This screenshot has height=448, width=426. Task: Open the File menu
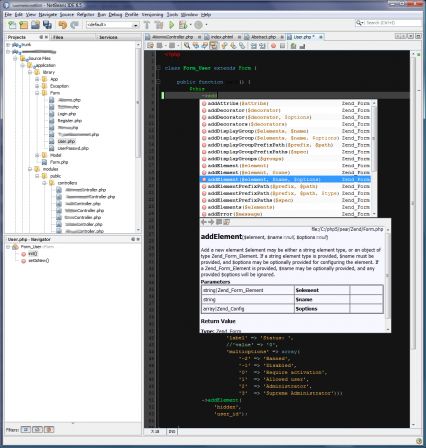(x=8, y=15)
